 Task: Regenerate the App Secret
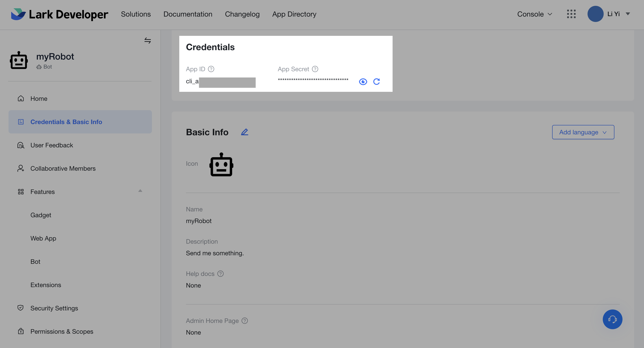377,82
